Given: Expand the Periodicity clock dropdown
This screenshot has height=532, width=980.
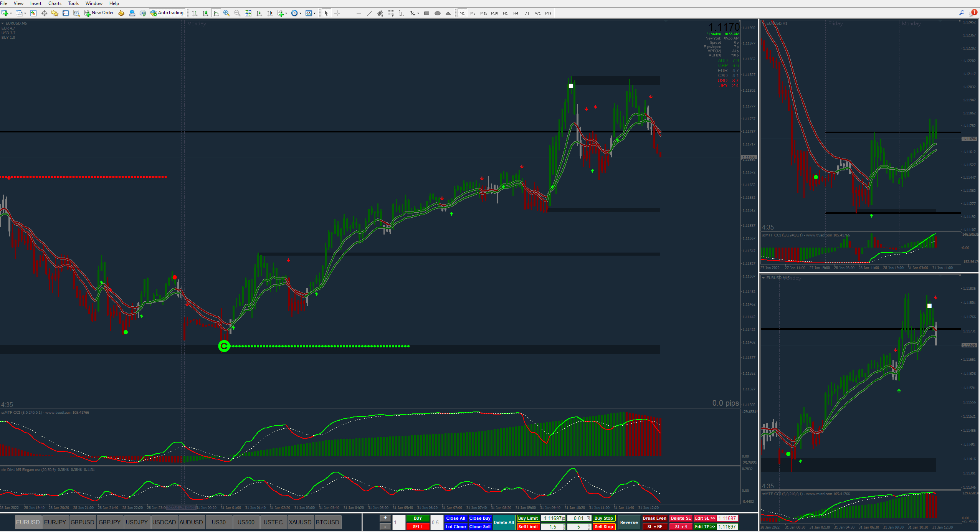Looking at the screenshot, I should coord(300,13).
